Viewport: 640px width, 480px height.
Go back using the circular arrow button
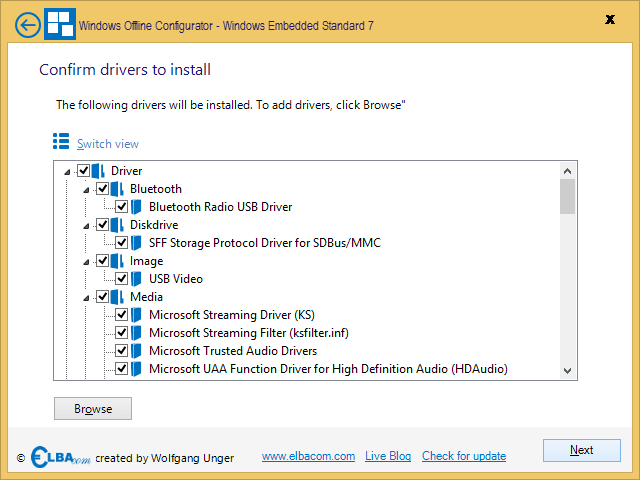click(28, 25)
